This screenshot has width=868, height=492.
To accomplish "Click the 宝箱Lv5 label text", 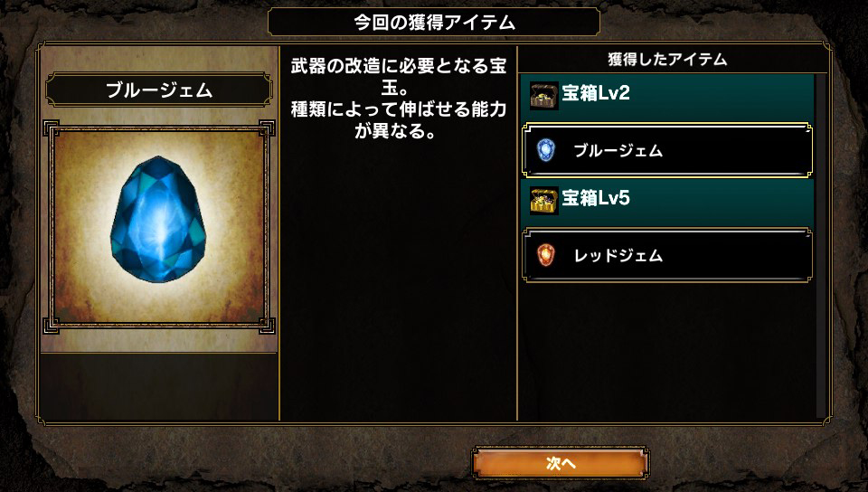I will click(596, 198).
